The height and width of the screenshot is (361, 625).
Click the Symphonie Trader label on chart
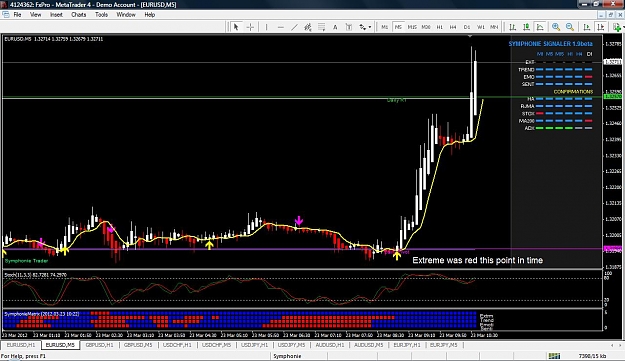pyautogui.click(x=26, y=261)
